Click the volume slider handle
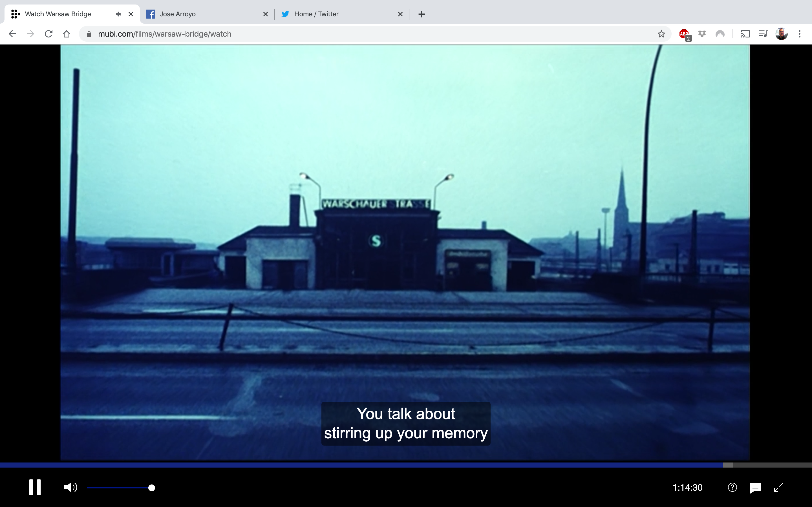This screenshot has height=507, width=812. pyautogui.click(x=152, y=488)
